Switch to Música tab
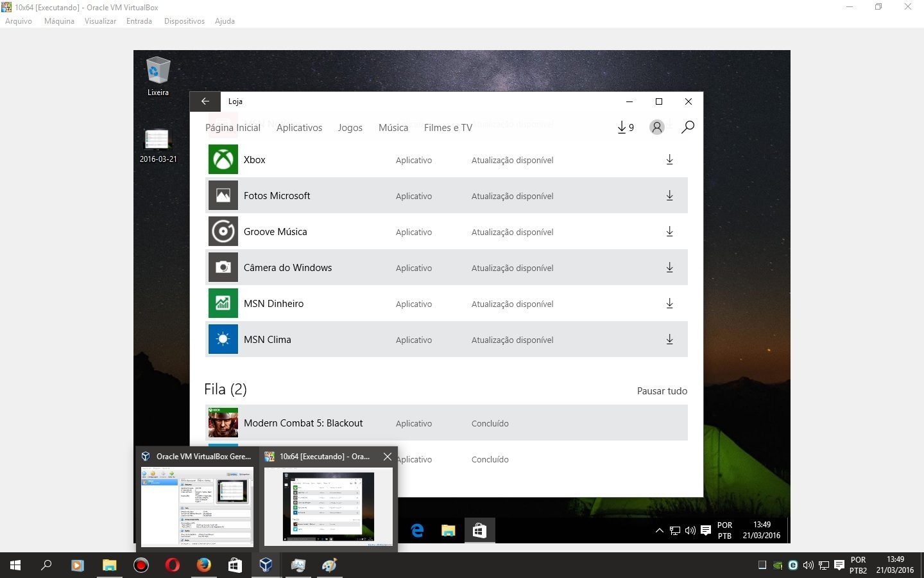Viewport: 924px width, 578px height. tap(393, 128)
